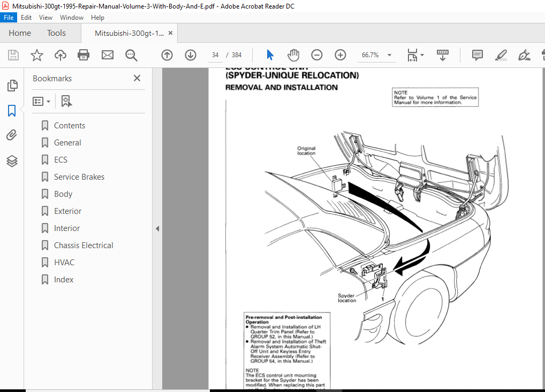Viewport: 545px width, 392px height.
Task: Zoom out with minus button
Action: point(316,55)
